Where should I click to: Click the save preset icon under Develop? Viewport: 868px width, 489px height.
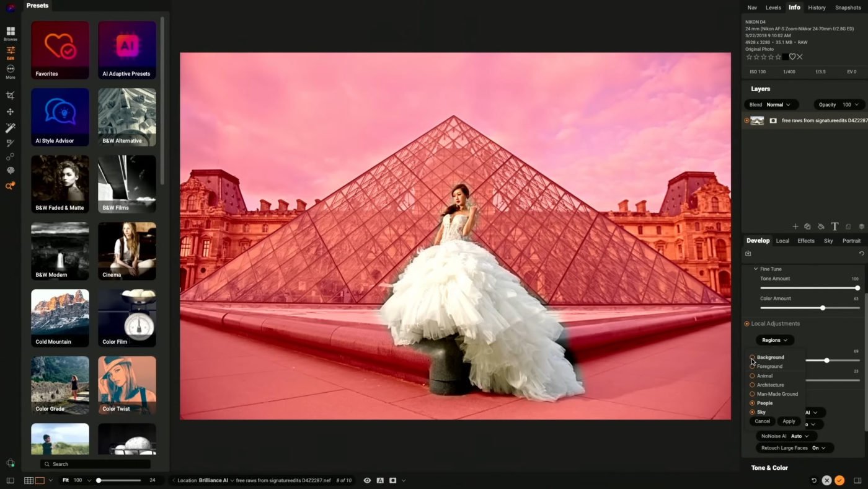(748, 253)
